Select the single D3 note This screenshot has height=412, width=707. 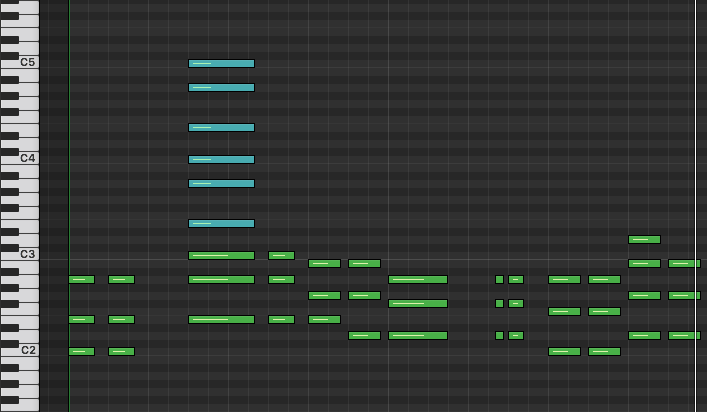[644, 239]
